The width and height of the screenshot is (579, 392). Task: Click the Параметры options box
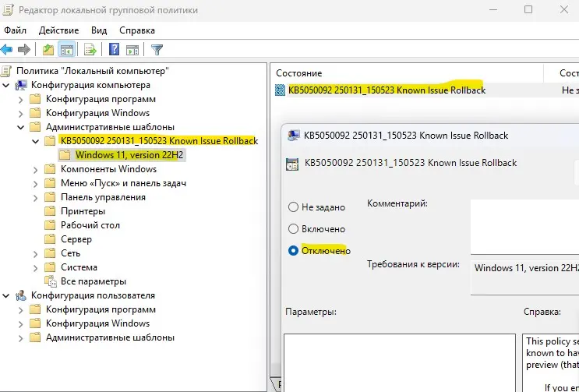(400, 363)
